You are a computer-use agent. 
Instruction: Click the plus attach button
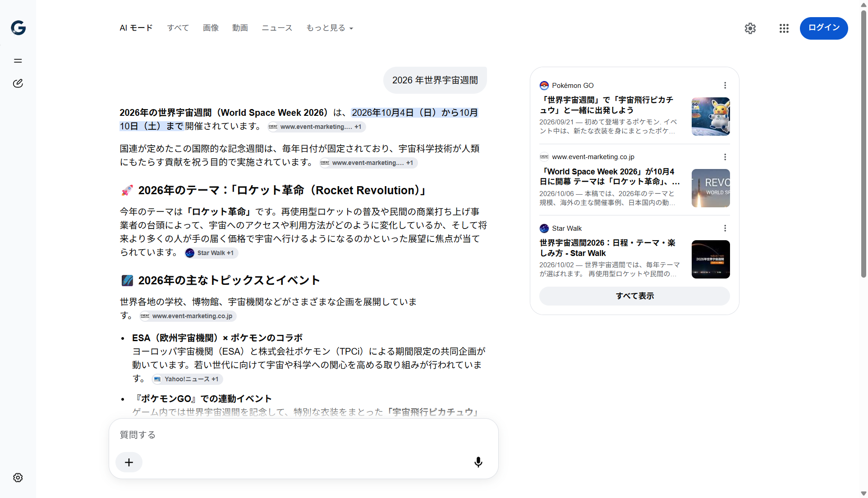point(129,462)
